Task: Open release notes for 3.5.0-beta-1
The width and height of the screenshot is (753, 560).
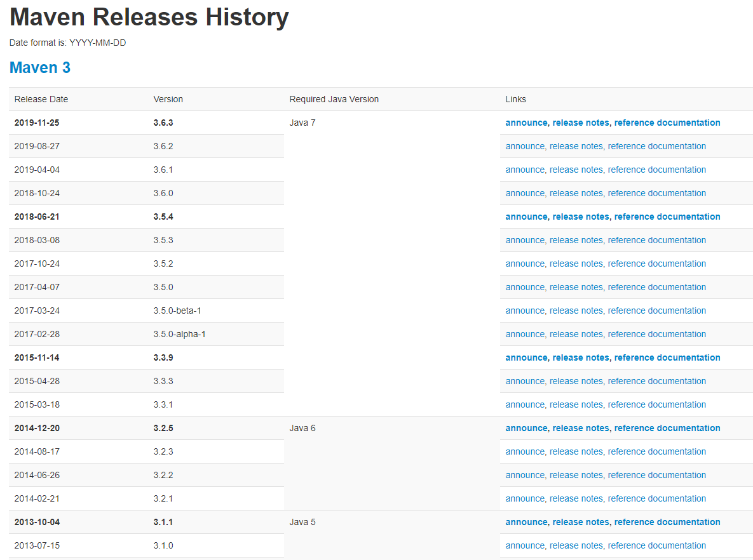Action: 576,311
